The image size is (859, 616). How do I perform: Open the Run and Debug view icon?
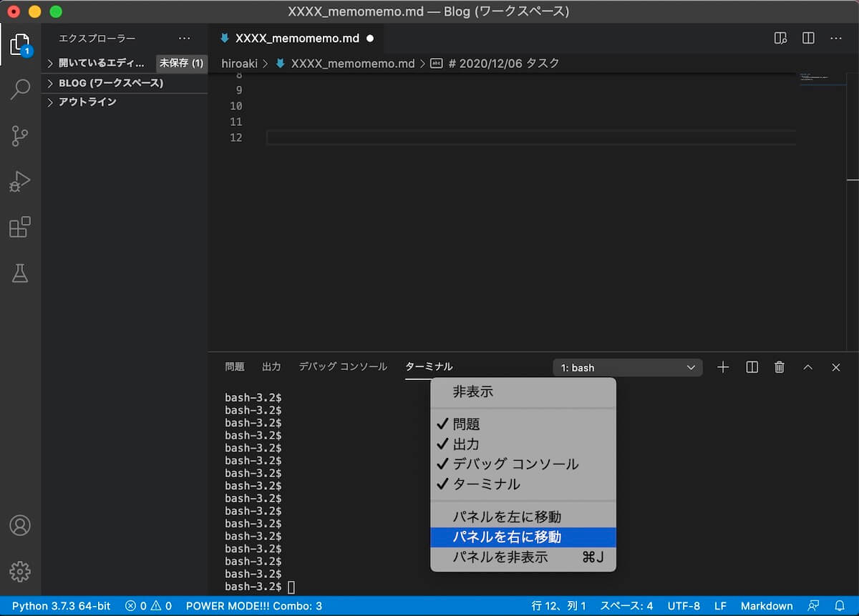coord(20,182)
